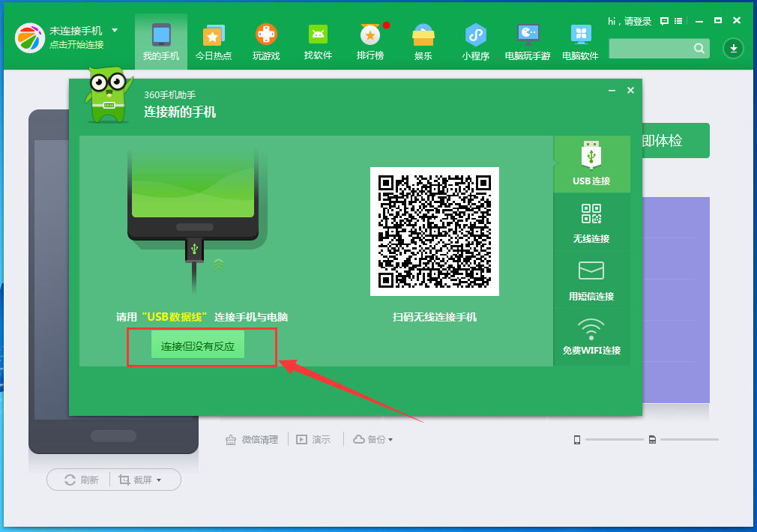This screenshot has width=757, height=532.
Task: Expand the 未连接手机 connection dropdown arrow
Action: click(114, 31)
